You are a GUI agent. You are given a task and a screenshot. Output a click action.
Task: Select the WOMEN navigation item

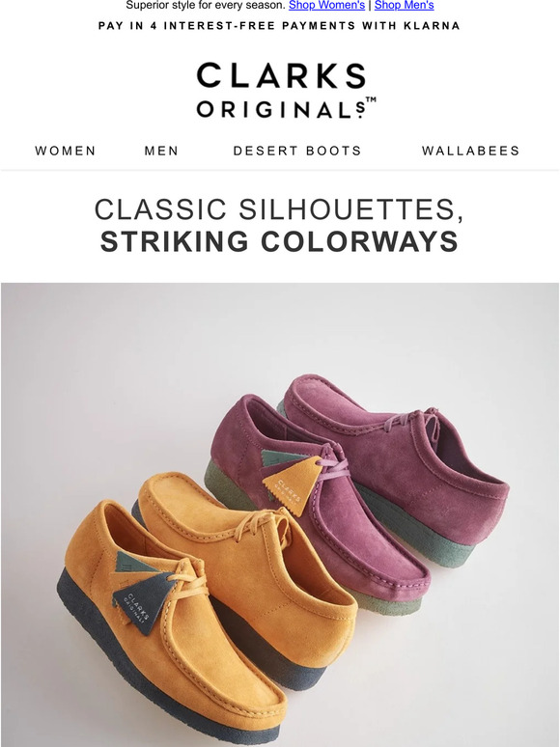pos(66,151)
